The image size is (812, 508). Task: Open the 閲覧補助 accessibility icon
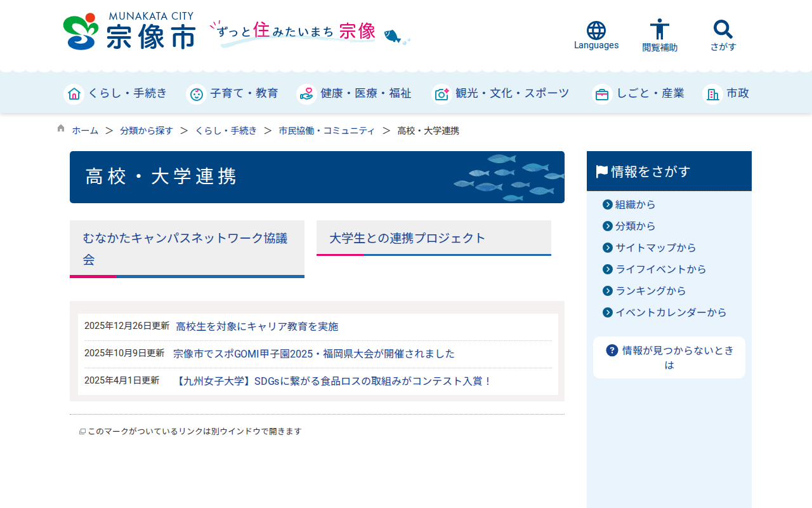(x=660, y=29)
